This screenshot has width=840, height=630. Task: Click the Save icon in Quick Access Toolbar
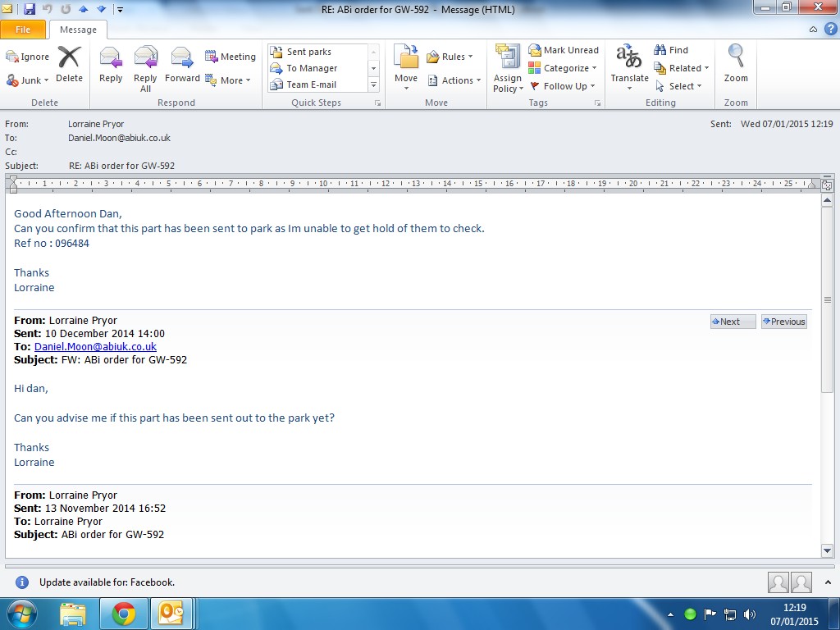30,9
